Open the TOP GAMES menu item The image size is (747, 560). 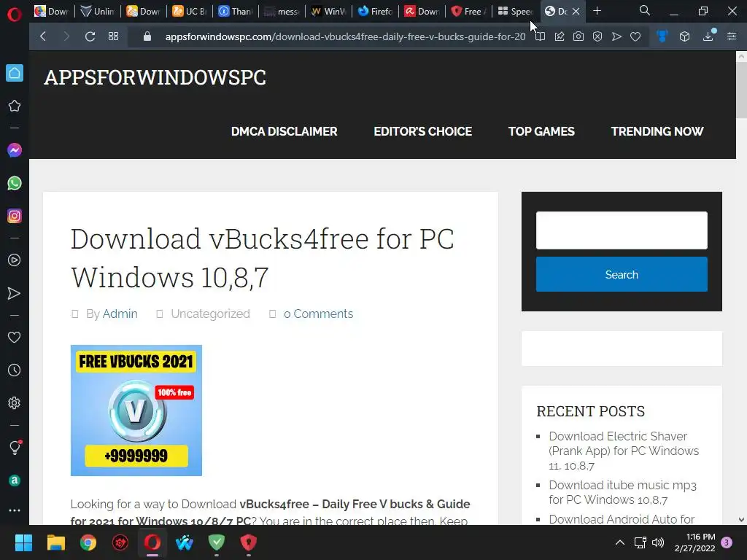click(x=541, y=131)
